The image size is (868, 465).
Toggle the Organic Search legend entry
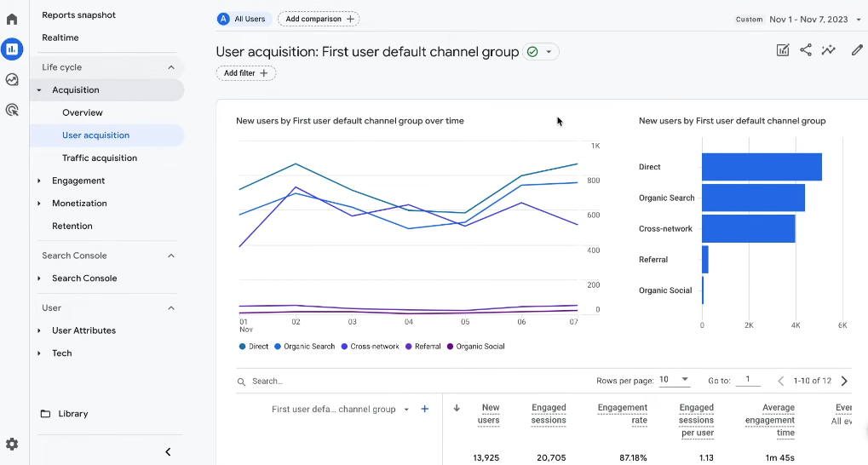304,347
